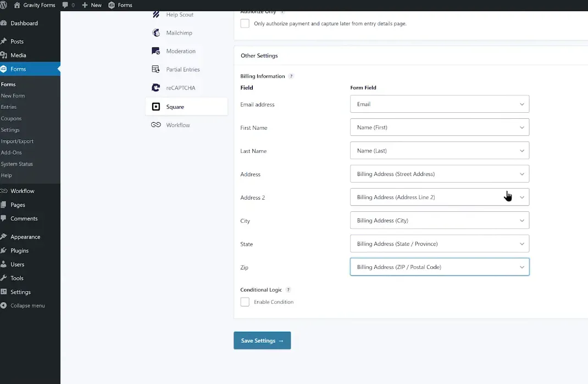
Task: Click the comments bubble in admin bar
Action: click(x=66, y=5)
